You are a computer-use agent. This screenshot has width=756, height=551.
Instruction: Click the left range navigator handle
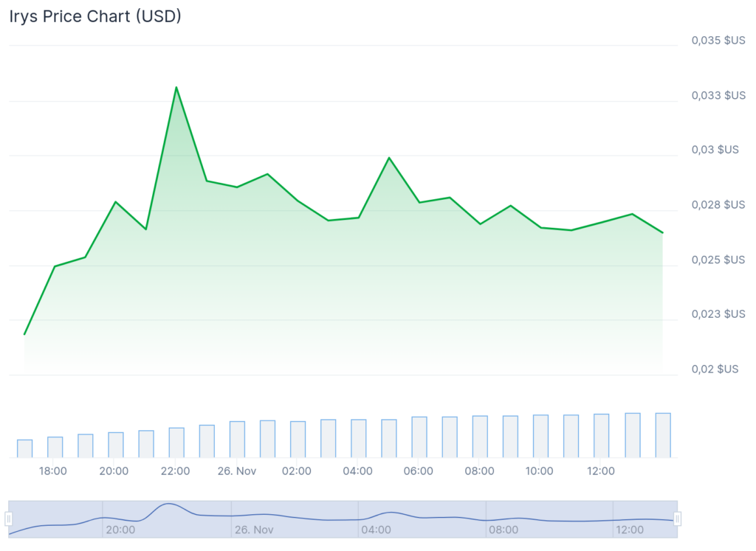[9, 519]
